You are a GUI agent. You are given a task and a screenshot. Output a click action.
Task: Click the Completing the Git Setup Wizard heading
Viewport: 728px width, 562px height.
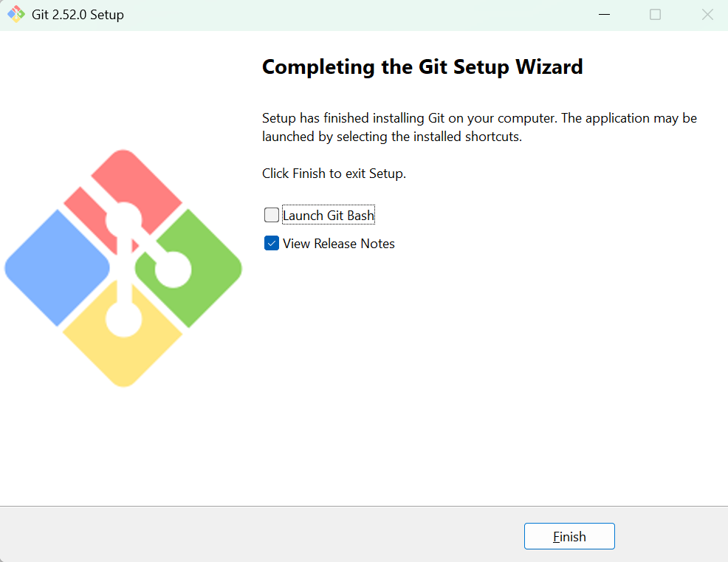tap(422, 66)
